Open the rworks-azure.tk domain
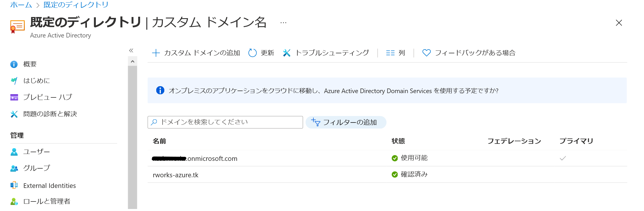This screenshot has height=211, width=644. pos(176,175)
